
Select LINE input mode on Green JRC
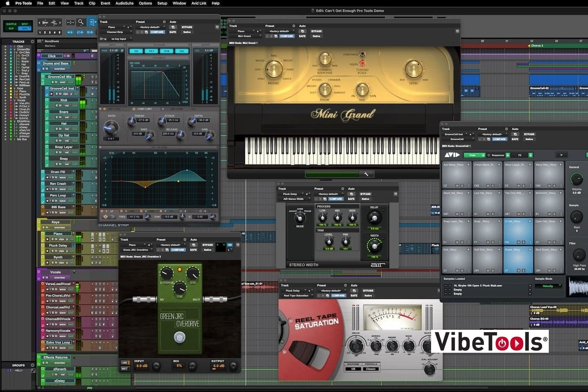tap(125, 363)
